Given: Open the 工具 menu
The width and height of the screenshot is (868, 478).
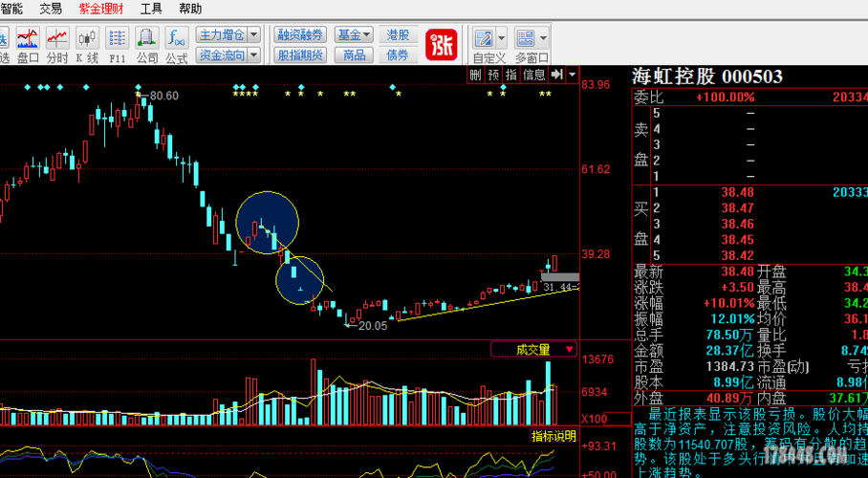Looking at the screenshot, I should (151, 9).
